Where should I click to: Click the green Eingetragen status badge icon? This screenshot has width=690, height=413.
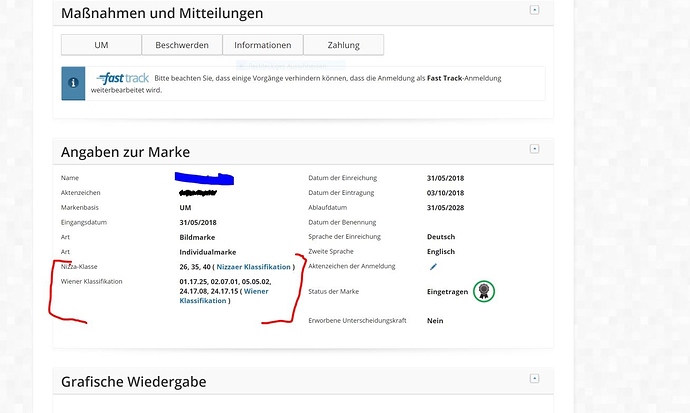(484, 291)
